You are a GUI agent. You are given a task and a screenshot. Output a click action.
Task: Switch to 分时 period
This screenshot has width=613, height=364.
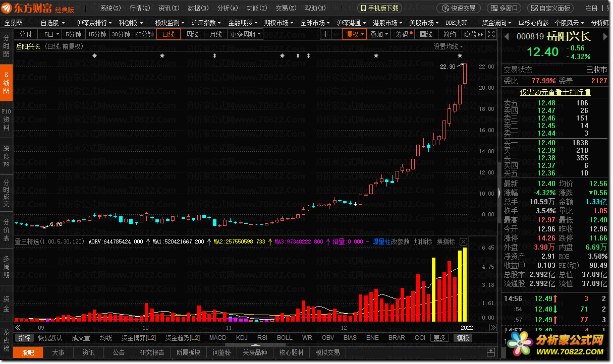26,34
